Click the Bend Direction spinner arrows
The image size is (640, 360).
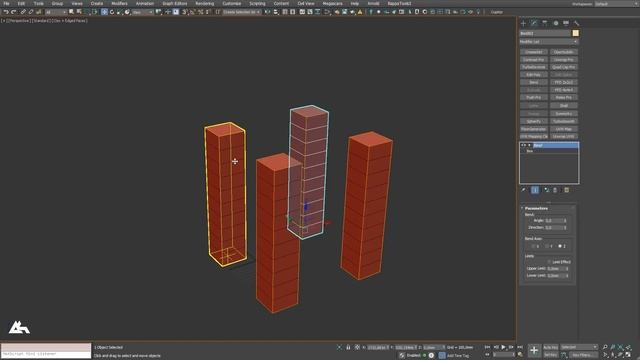(x=565, y=228)
